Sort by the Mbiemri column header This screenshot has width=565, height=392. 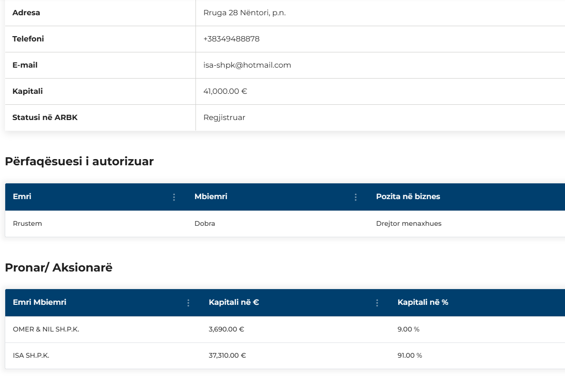pyautogui.click(x=211, y=196)
